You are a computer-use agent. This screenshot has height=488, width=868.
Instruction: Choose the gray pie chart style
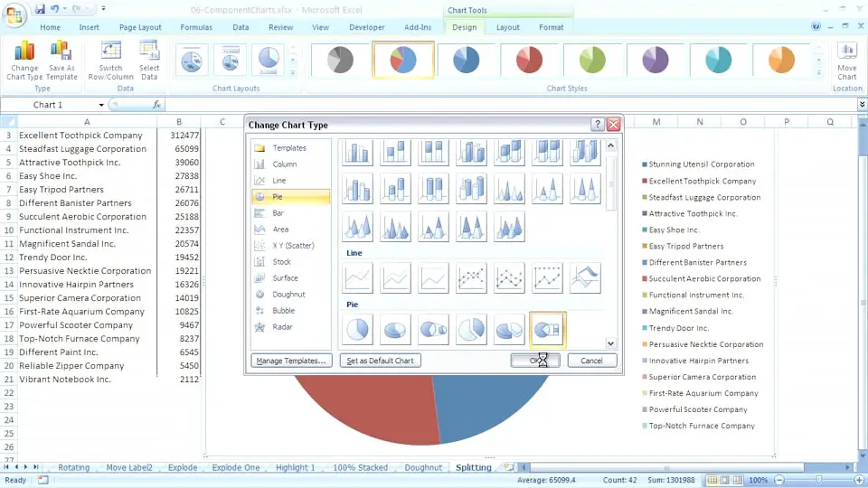tap(340, 60)
